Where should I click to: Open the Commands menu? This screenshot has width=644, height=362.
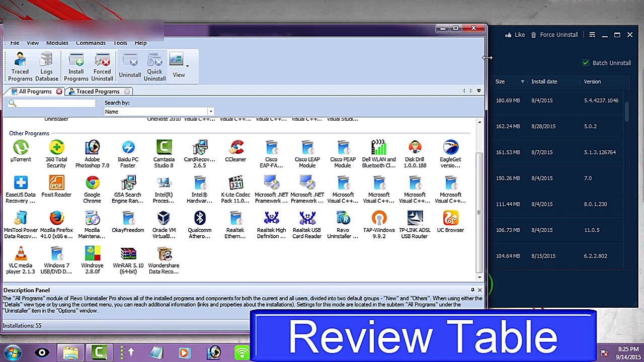point(91,43)
